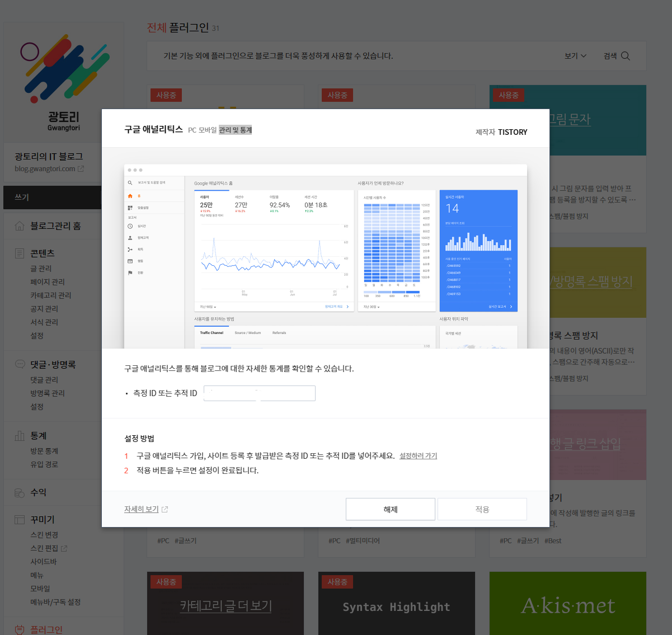Click 설정 under 댓글·방명록
Image resolution: width=672 pixels, height=635 pixels.
(x=37, y=407)
